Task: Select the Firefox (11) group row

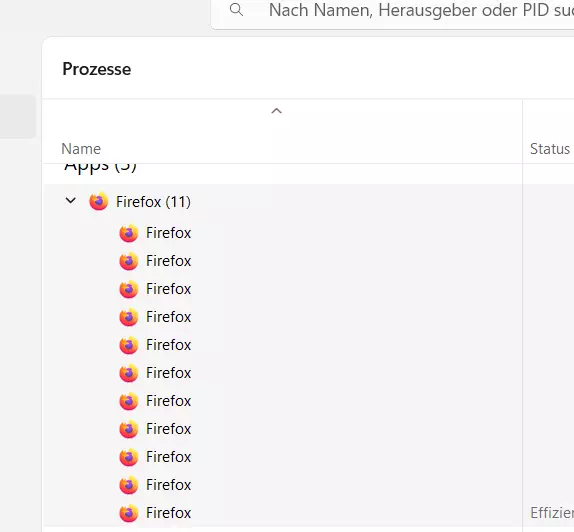Action: click(282, 202)
